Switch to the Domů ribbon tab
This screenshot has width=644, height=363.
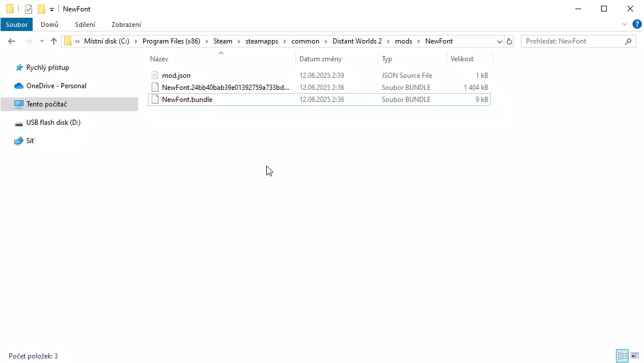49,25
